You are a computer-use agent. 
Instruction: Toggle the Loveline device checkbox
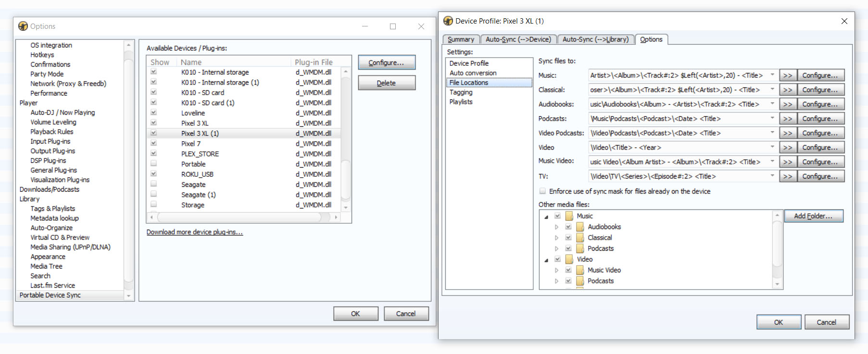coord(153,112)
